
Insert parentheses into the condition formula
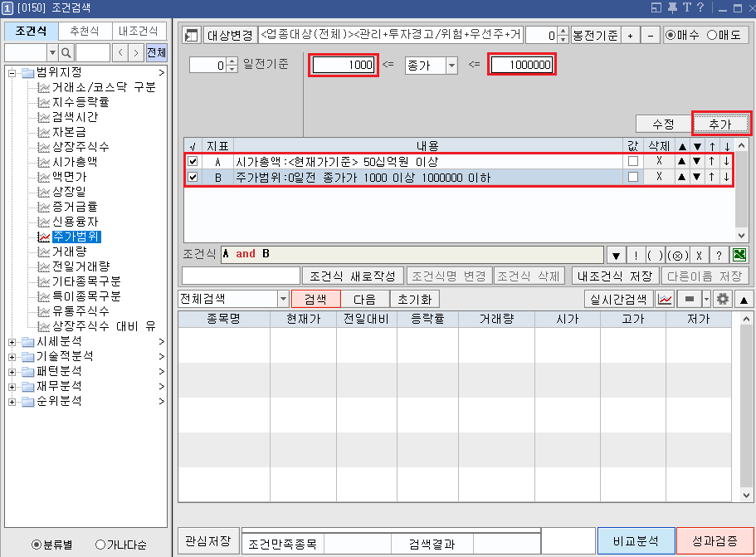[x=655, y=255]
